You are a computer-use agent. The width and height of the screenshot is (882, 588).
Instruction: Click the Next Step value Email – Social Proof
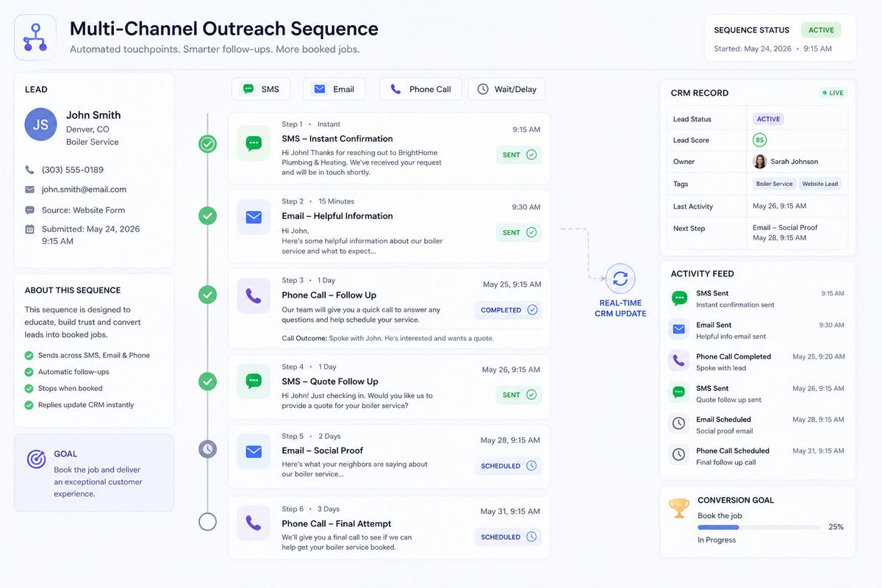point(785,228)
